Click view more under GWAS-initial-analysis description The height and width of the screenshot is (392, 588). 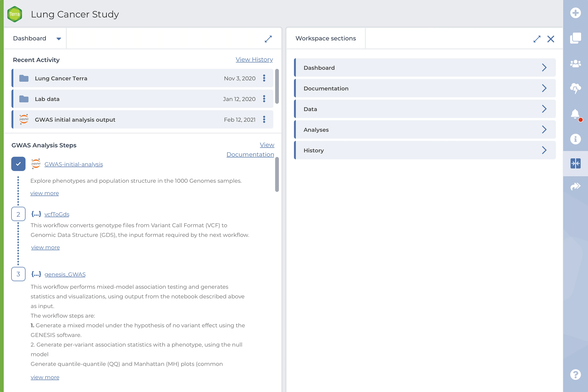click(45, 193)
